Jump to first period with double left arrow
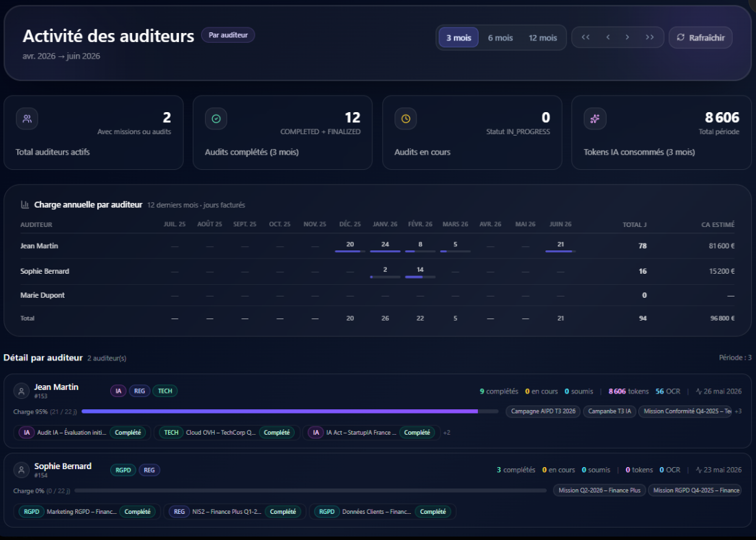Viewport: 756px width, 540px height. click(585, 37)
